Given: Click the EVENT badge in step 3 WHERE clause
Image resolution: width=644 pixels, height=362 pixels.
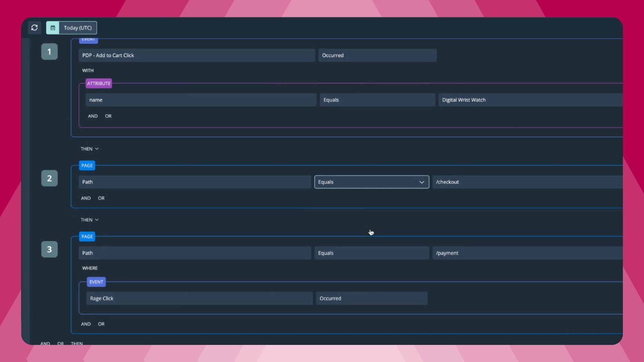Looking at the screenshot, I should [96, 282].
